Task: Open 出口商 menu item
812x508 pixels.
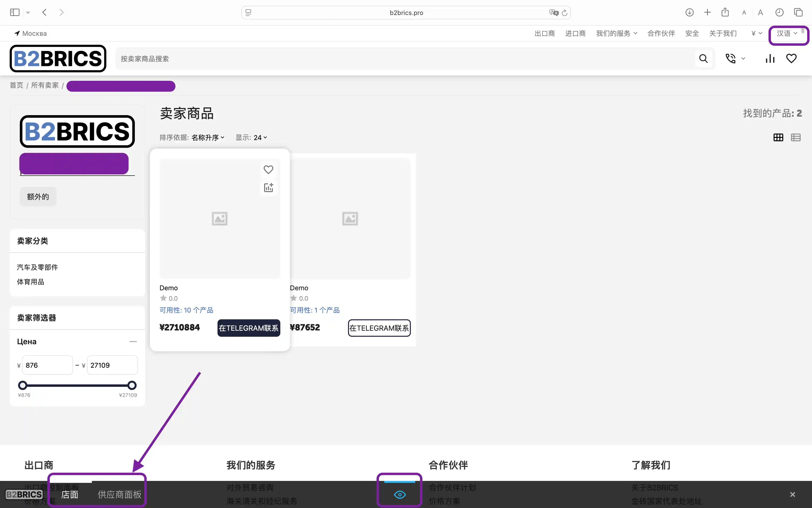Action: tap(544, 33)
